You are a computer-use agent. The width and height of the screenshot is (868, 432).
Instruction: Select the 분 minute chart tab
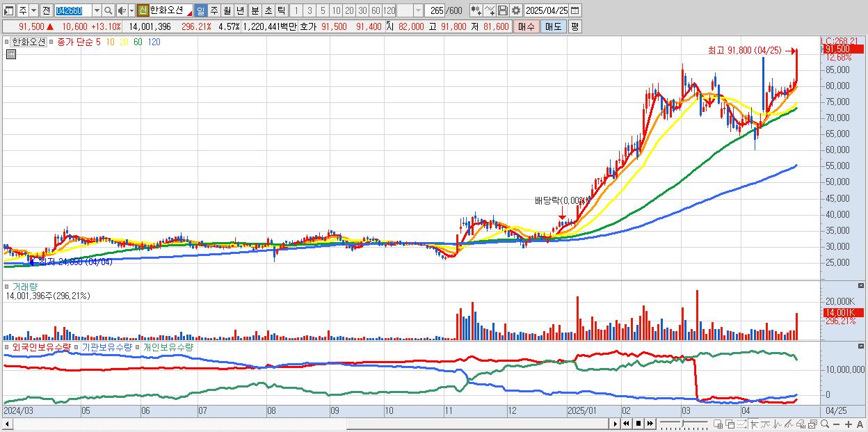pyautogui.click(x=255, y=10)
